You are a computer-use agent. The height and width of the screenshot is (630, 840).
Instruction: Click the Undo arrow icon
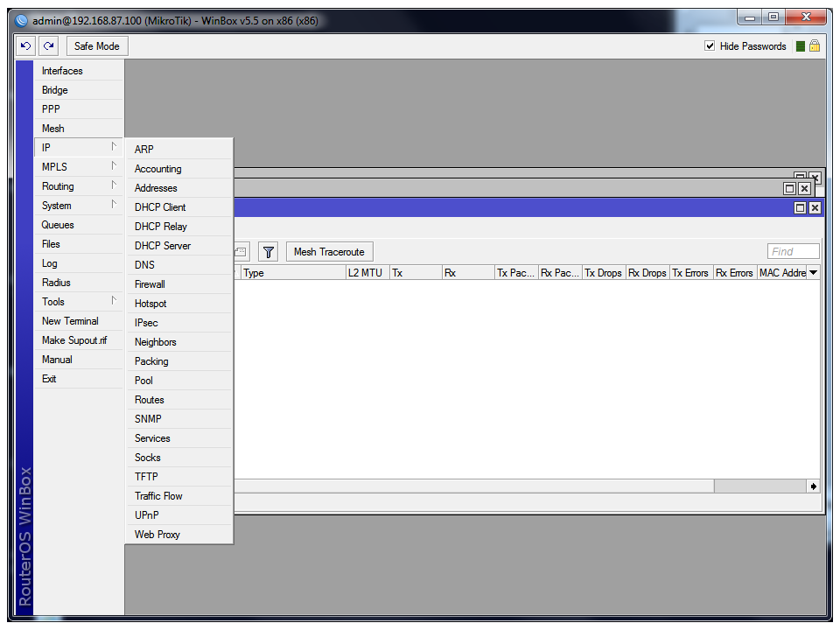(26, 46)
